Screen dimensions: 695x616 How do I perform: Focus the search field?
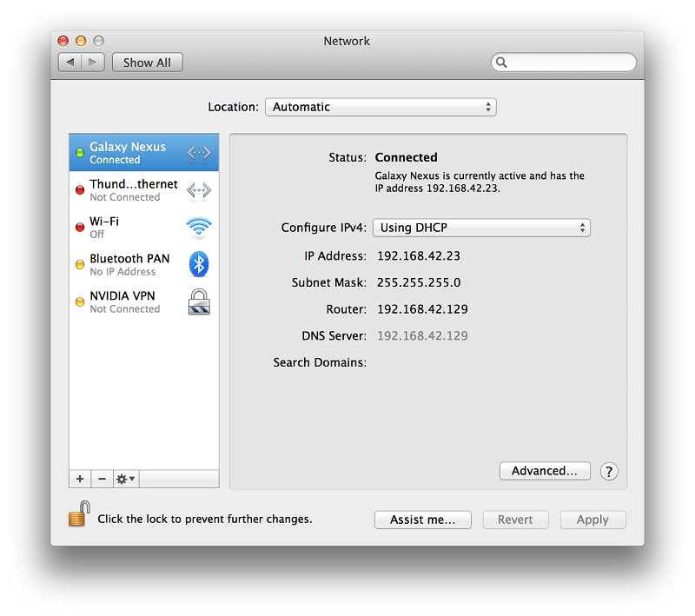tap(564, 62)
